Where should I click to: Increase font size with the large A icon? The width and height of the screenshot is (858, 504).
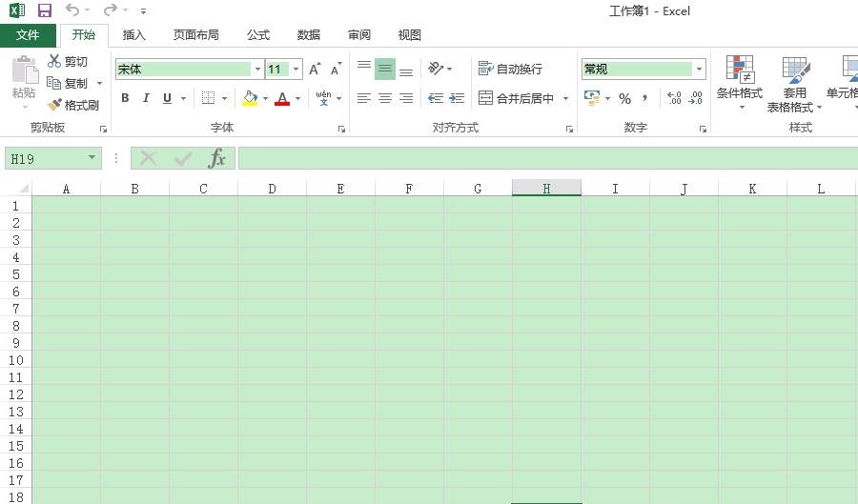315,70
